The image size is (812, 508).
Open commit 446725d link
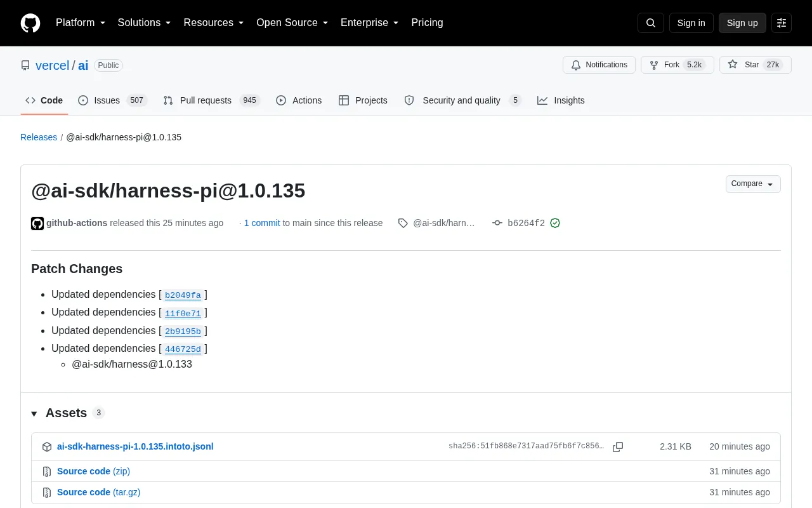coord(183,349)
